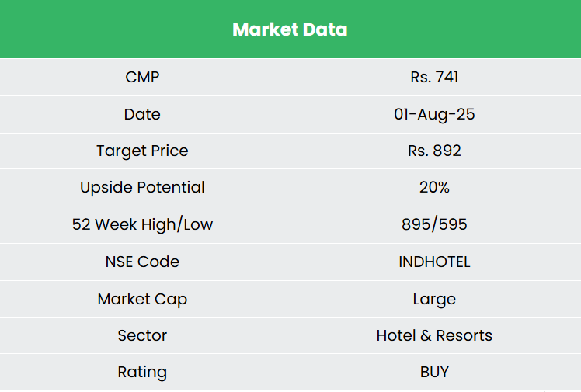This screenshot has height=392, width=581.
Task: Select the Sector label cell
Action: click(x=142, y=335)
